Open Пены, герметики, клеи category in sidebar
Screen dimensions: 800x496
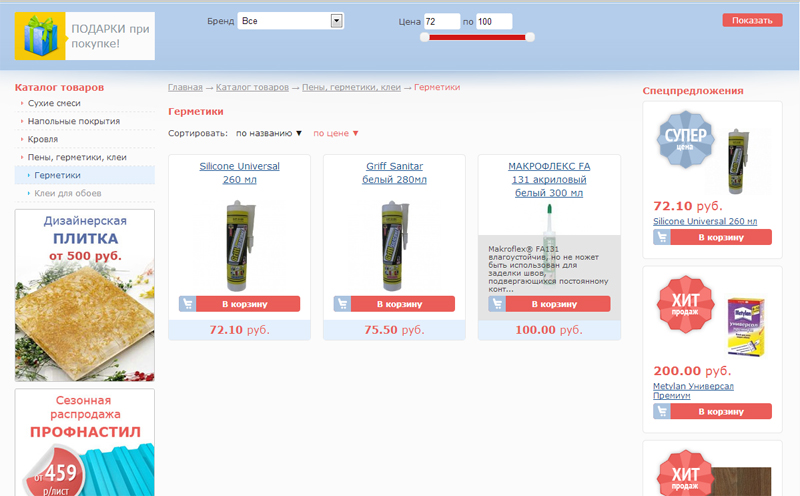click(77, 157)
